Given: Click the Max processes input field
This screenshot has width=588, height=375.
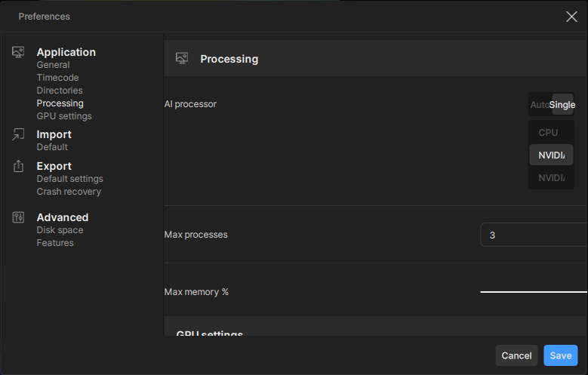Looking at the screenshot, I should [x=534, y=235].
